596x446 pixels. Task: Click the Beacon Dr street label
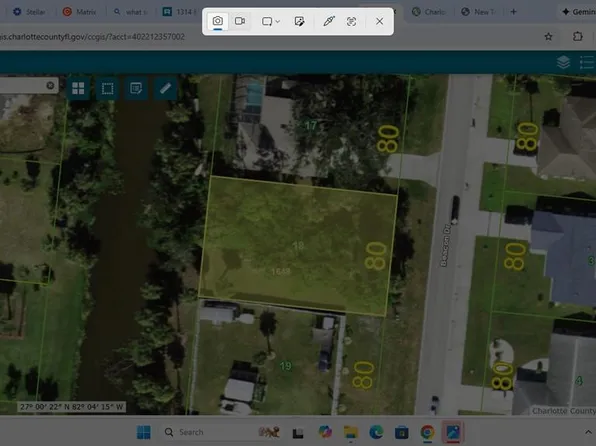click(x=445, y=245)
